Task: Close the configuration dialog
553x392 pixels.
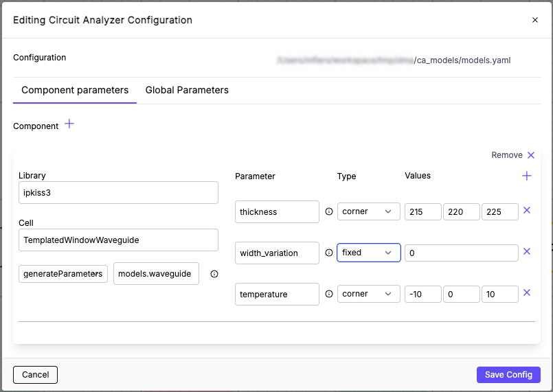Action: 535,20
